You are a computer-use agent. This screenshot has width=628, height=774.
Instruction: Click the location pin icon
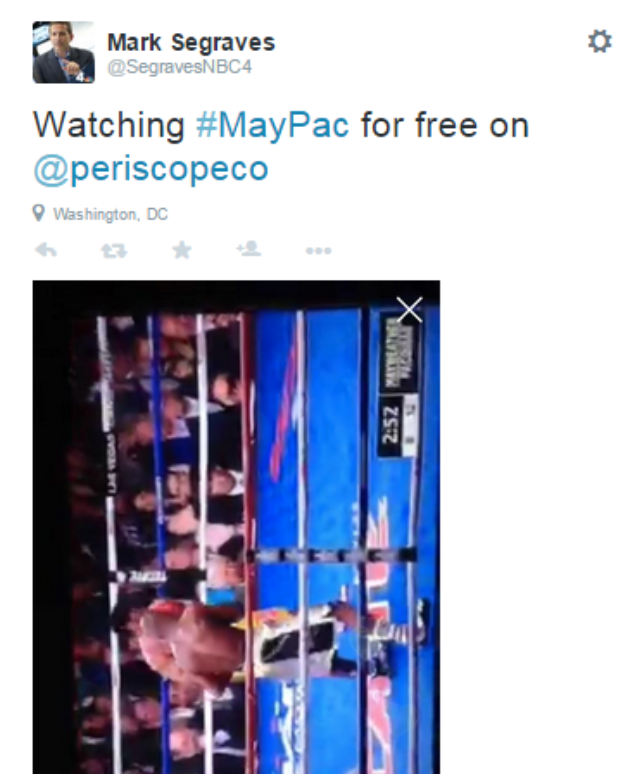pyautogui.click(x=39, y=213)
